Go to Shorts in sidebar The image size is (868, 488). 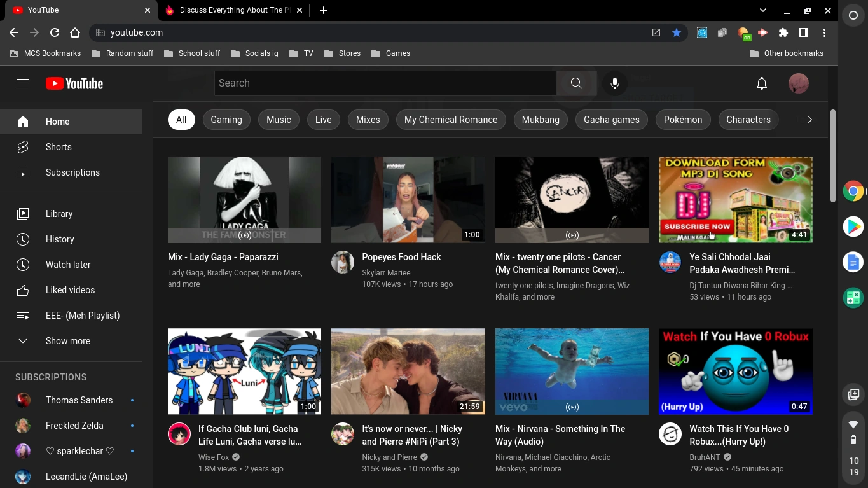[59, 147]
